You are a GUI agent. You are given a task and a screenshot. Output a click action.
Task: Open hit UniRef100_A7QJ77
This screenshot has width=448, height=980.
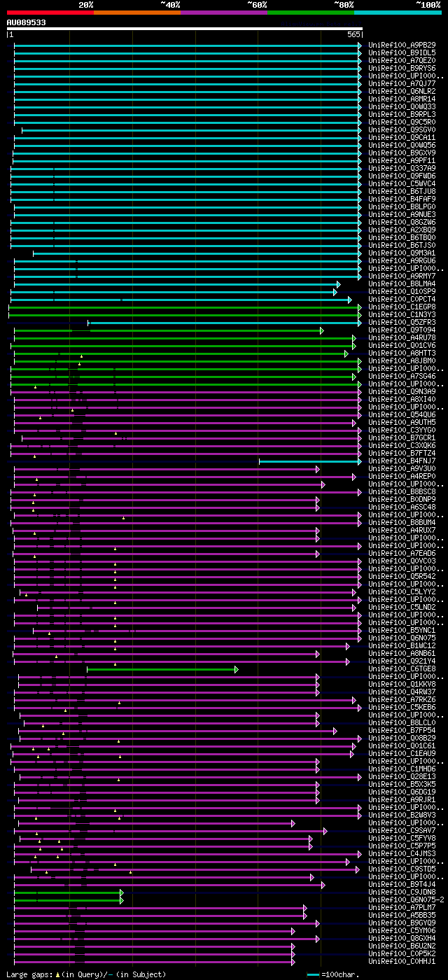click(402, 83)
